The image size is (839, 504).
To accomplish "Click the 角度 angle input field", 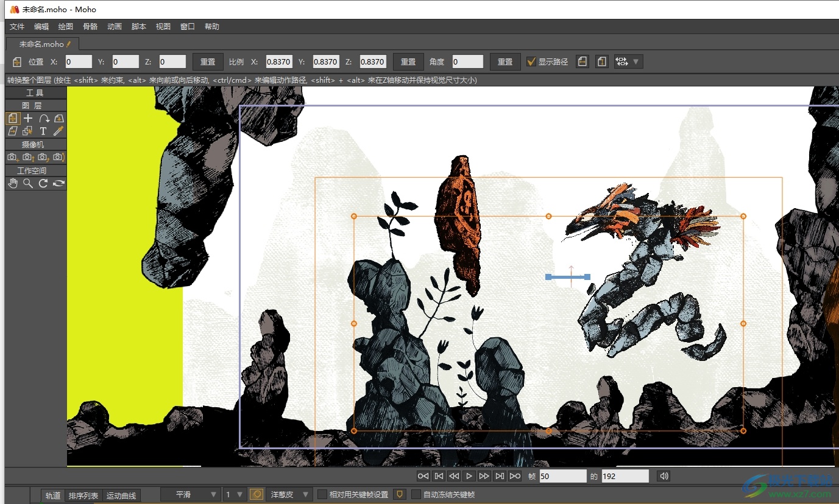I will (x=467, y=61).
